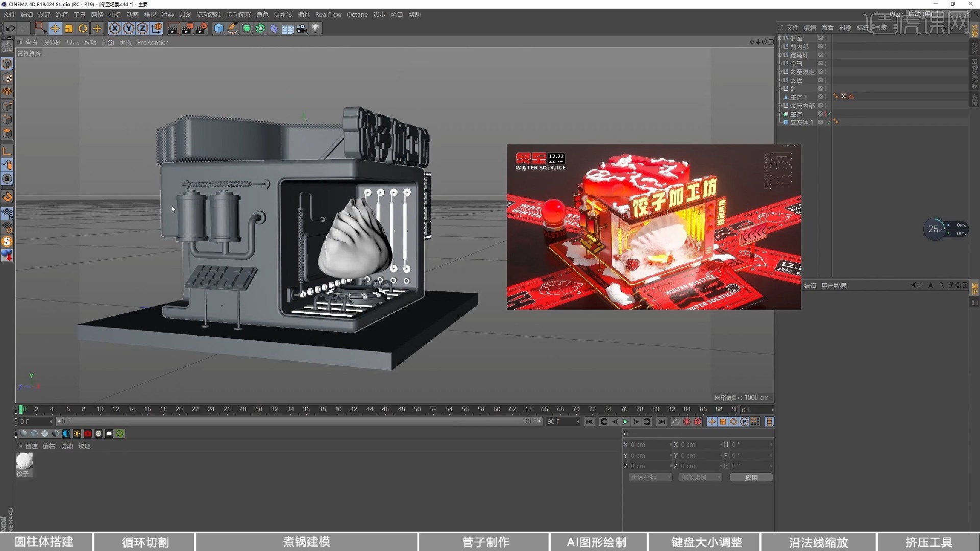This screenshot has height=551, width=980.
Task: Go to the start of the animation
Action: (590, 422)
